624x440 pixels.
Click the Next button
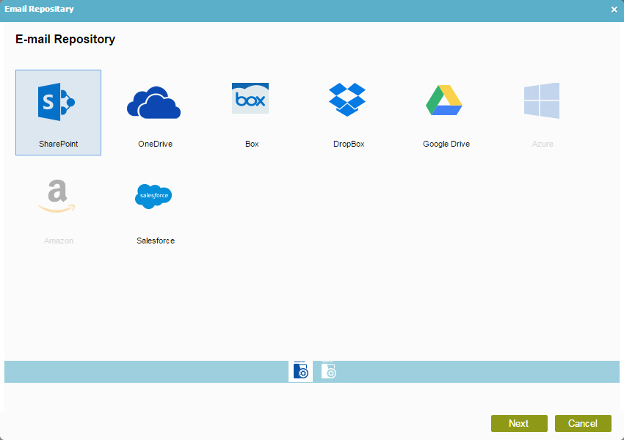(x=519, y=423)
